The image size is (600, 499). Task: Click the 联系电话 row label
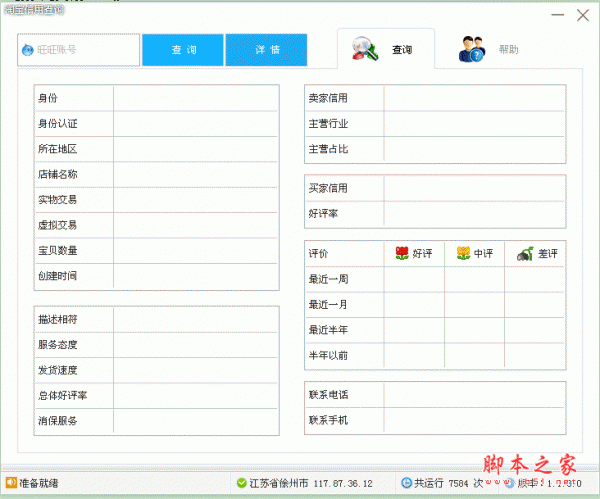click(328, 395)
